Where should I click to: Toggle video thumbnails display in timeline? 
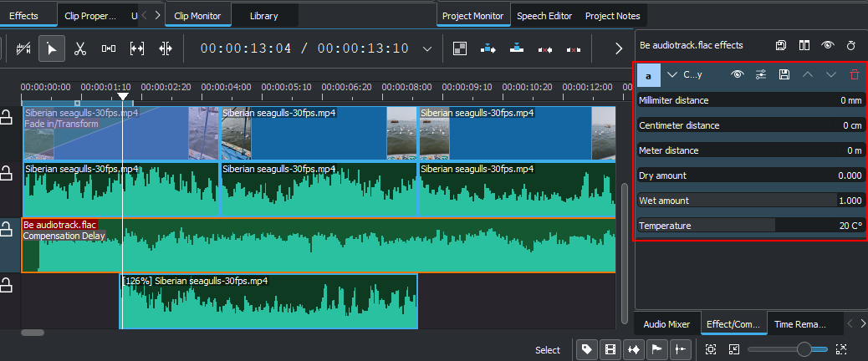click(x=610, y=349)
